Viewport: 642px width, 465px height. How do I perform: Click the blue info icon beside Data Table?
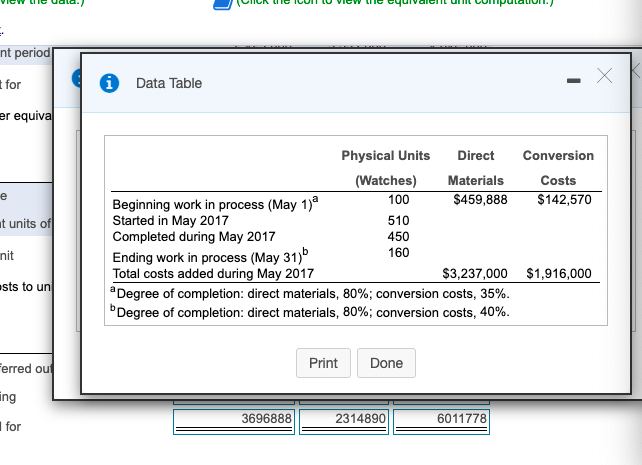(x=109, y=83)
